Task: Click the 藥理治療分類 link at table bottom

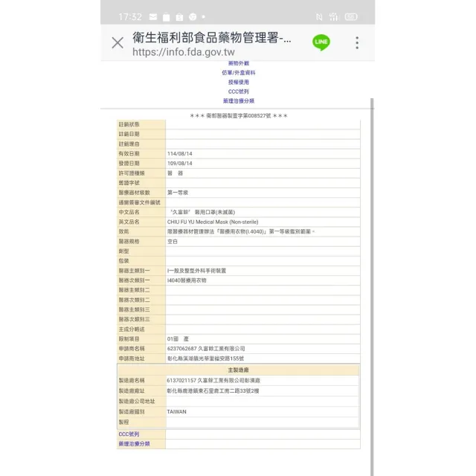Action: pyautogui.click(x=134, y=443)
